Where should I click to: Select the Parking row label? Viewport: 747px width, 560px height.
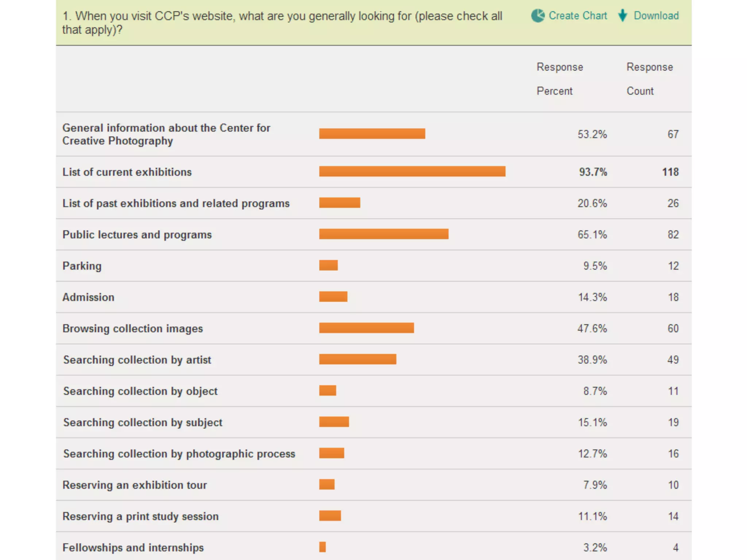[82, 266]
